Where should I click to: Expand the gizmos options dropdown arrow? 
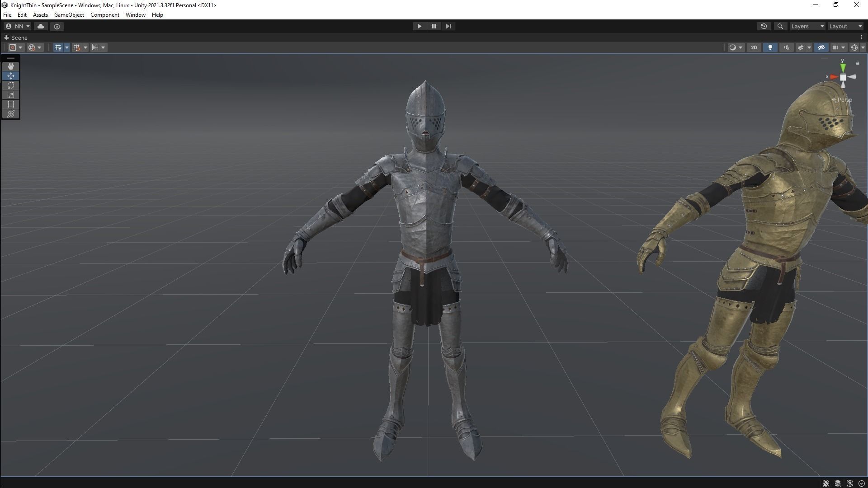coord(863,47)
